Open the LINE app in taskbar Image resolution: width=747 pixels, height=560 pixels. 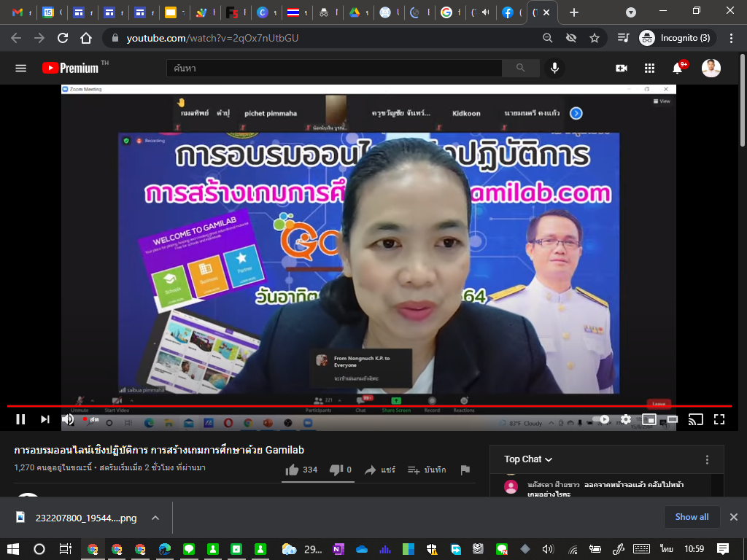(x=189, y=549)
